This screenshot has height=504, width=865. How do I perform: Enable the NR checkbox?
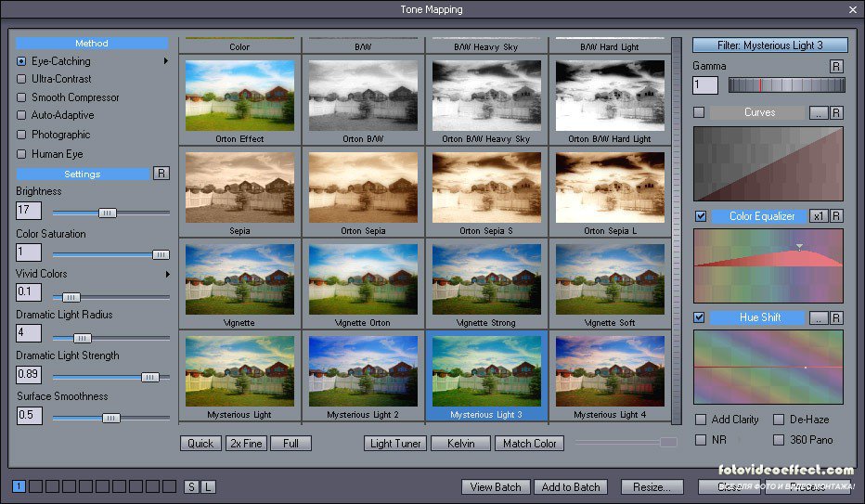click(x=701, y=440)
